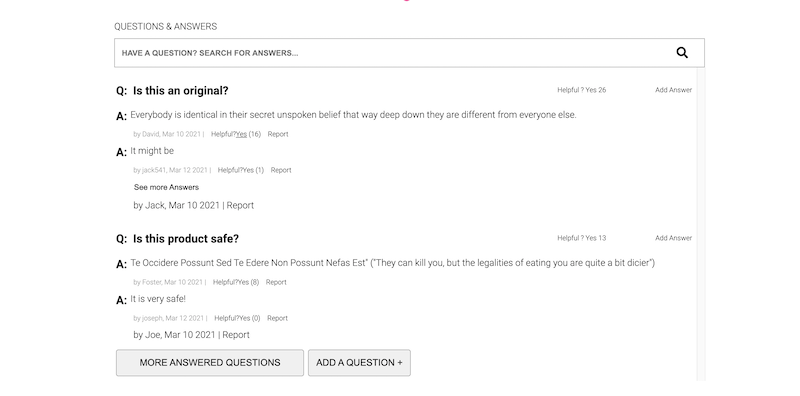Viewport: 800px width, 396px height.
Task: Report joseph's answer
Action: [x=278, y=318]
